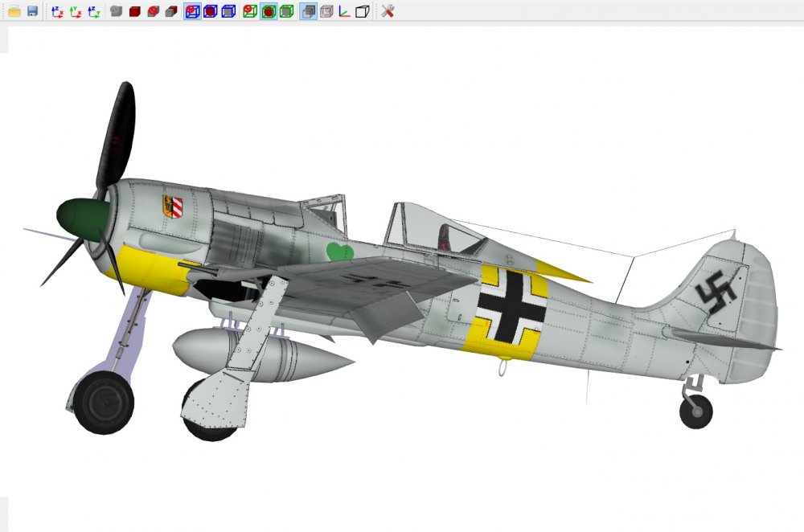Click the plain red cube icon
This screenshot has width=804, height=532.
(x=135, y=11)
